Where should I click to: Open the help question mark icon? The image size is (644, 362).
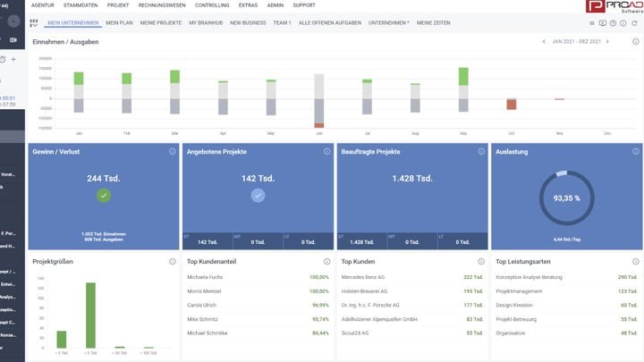(613, 22)
